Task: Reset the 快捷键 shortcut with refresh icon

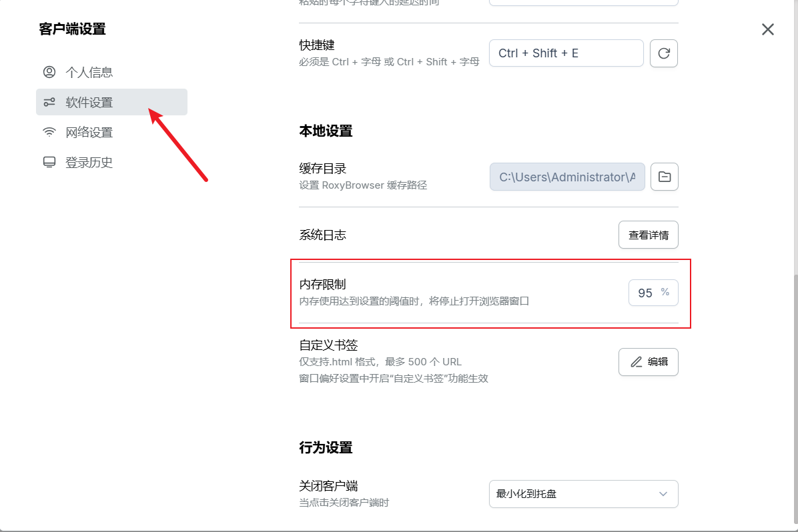Action: tap(664, 53)
